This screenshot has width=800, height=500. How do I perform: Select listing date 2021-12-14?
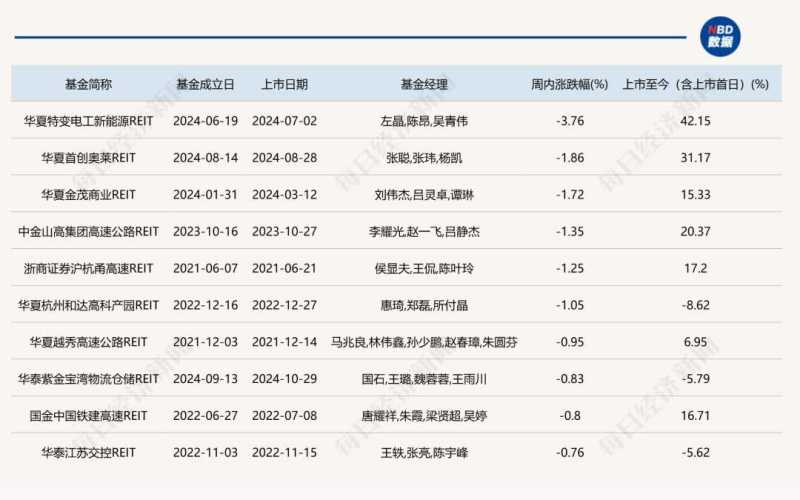[x=284, y=342]
